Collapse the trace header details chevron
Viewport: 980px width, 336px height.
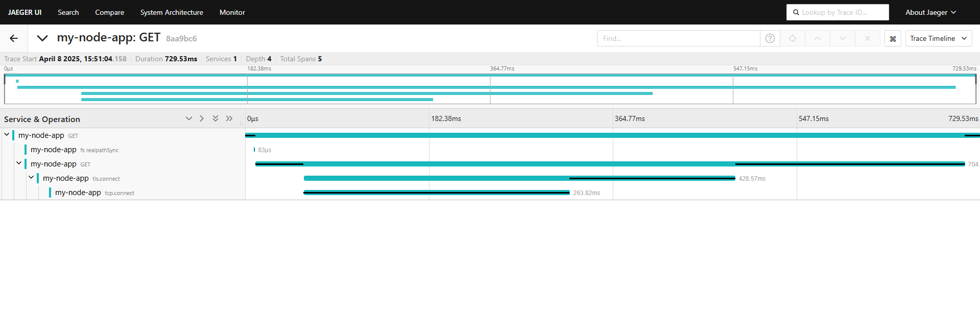pos(42,38)
